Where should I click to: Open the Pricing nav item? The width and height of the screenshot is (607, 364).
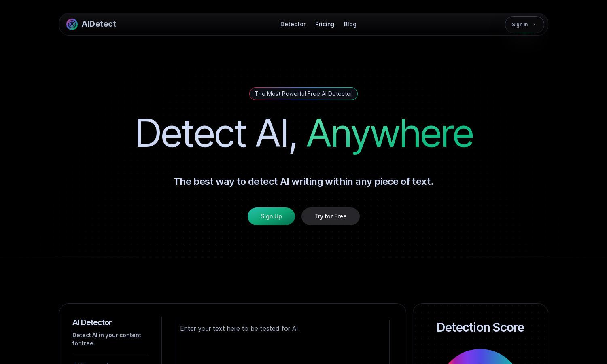coord(325,24)
